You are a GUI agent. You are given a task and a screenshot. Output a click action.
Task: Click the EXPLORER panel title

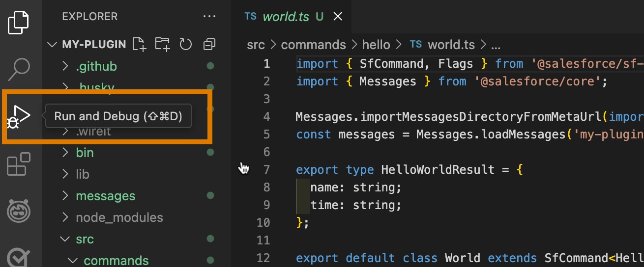pyautogui.click(x=89, y=17)
